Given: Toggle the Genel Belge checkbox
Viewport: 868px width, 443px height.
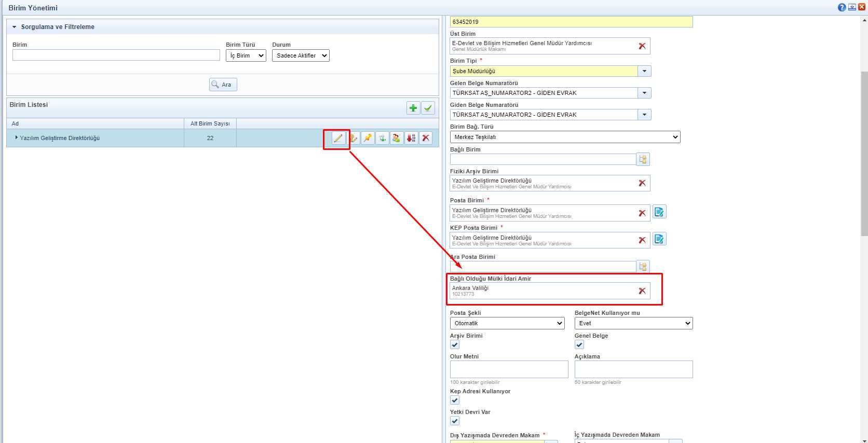Looking at the screenshot, I should (x=579, y=345).
